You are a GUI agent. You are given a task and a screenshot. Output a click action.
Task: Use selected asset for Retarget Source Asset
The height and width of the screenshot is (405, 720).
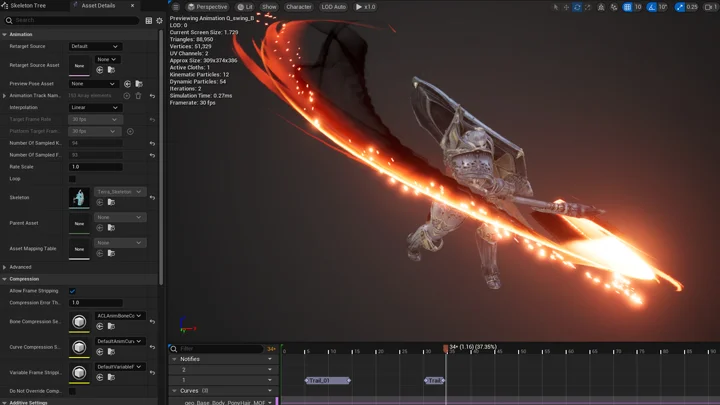coord(100,70)
